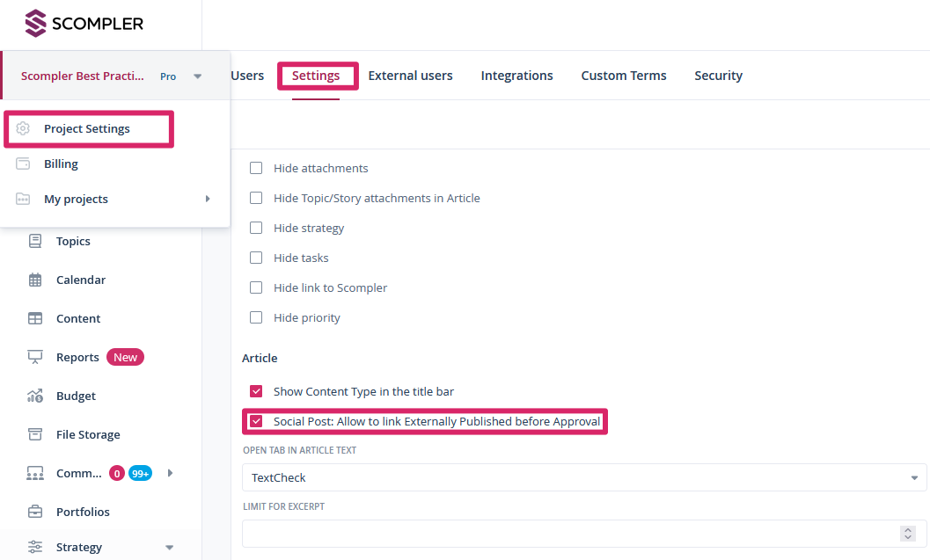Open the TextCheck dropdown for article text tab
Image resolution: width=930 pixels, height=560 pixels.
(x=583, y=477)
